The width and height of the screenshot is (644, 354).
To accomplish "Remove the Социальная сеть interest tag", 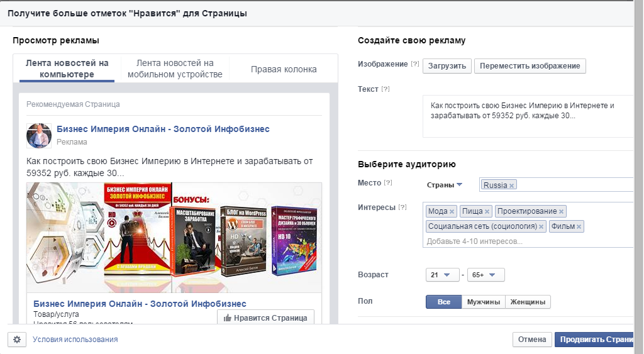I will click(x=541, y=227).
